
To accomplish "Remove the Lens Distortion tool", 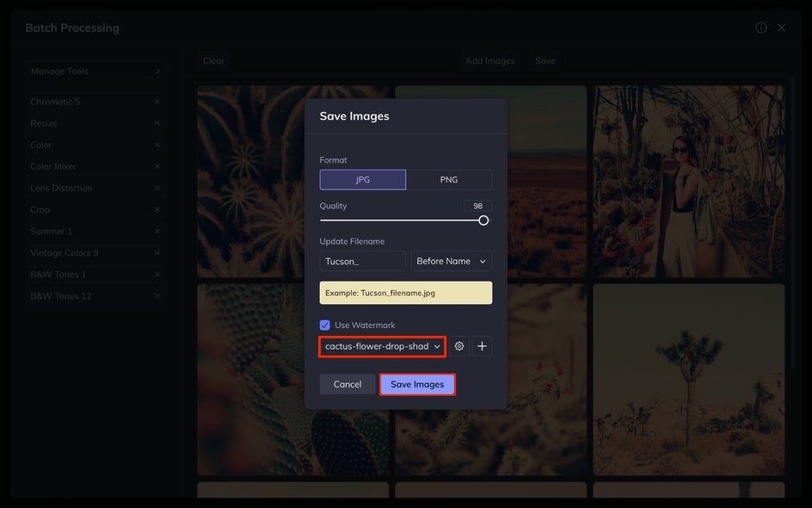I will click(x=157, y=189).
